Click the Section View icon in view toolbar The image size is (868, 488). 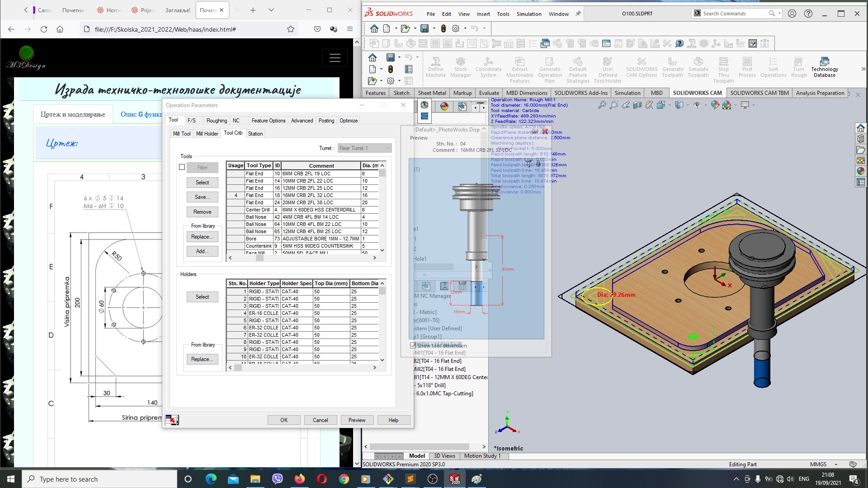click(637, 105)
